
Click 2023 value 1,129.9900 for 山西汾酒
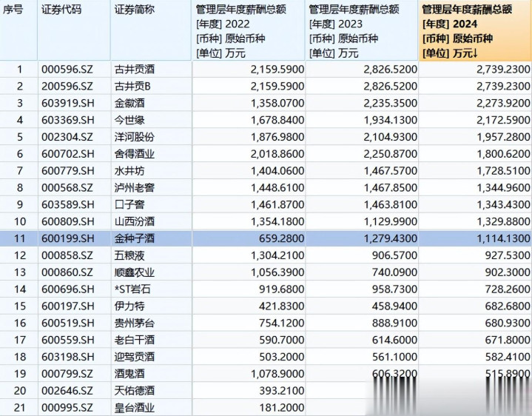click(x=390, y=222)
